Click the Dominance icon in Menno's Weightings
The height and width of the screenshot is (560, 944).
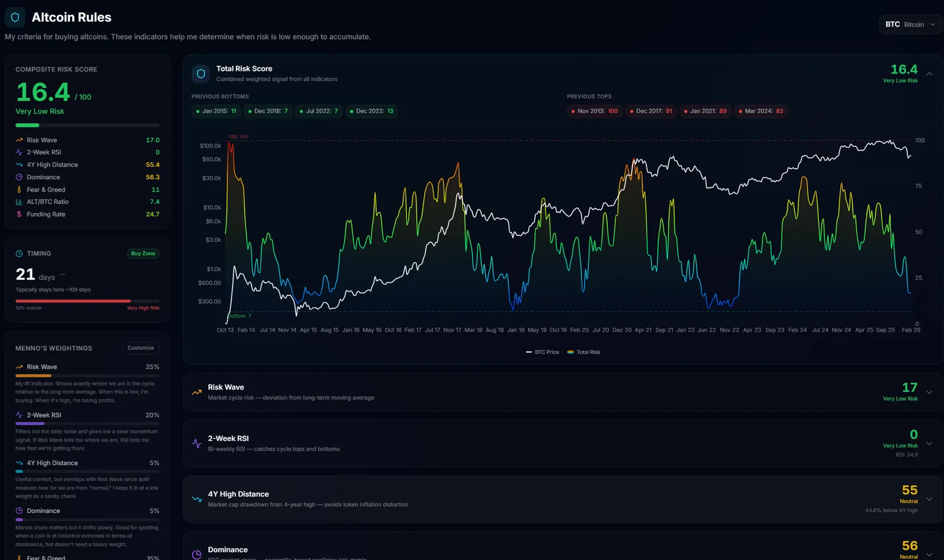click(19, 511)
